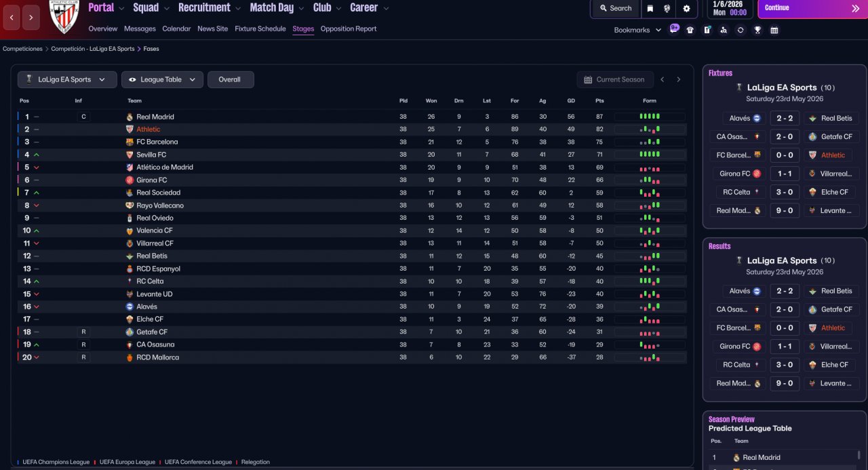Open the 9 - 0 score in Fixtures panel
Screen dimensions: 868x470
[x=785, y=210]
